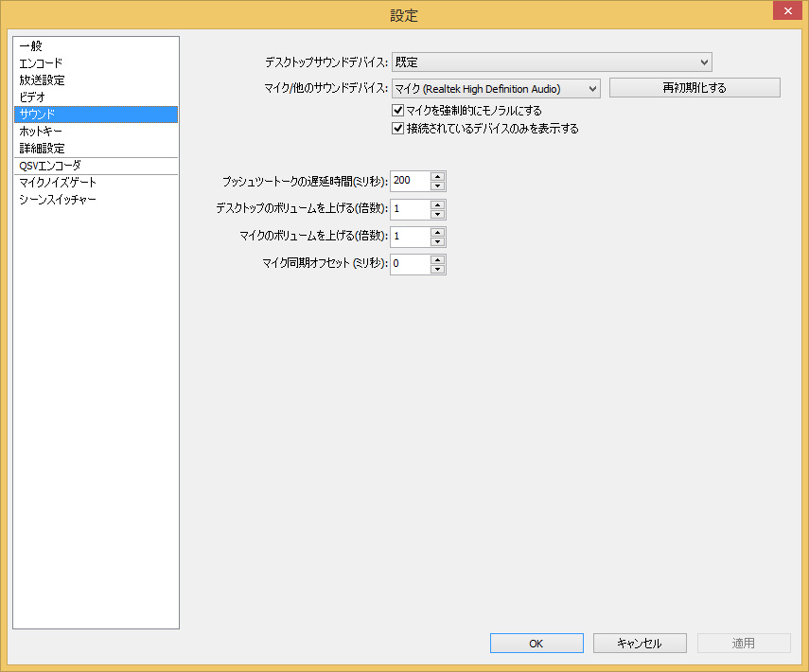Click the キャンセル button
The height and width of the screenshot is (672, 809).
[x=640, y=643]
